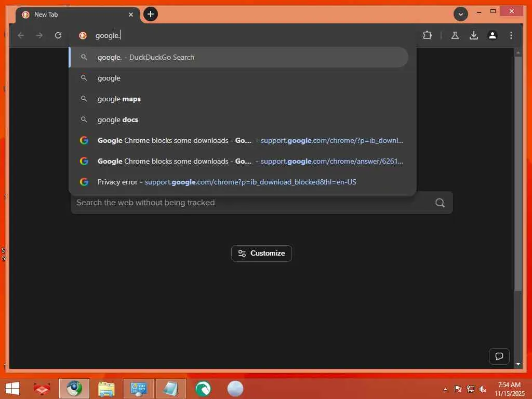Open the Extensions puzzle icon
This screenshot has height=399, width=532.
coord(427,35)
